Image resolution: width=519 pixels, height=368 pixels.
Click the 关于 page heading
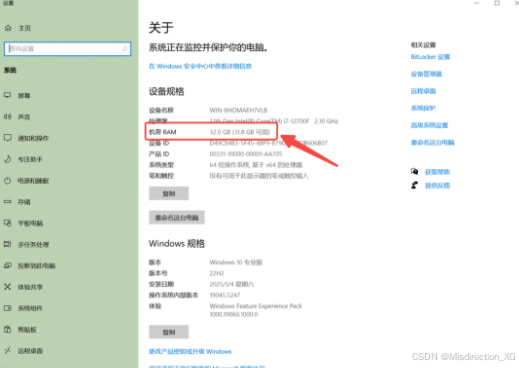tap(161, 28)
